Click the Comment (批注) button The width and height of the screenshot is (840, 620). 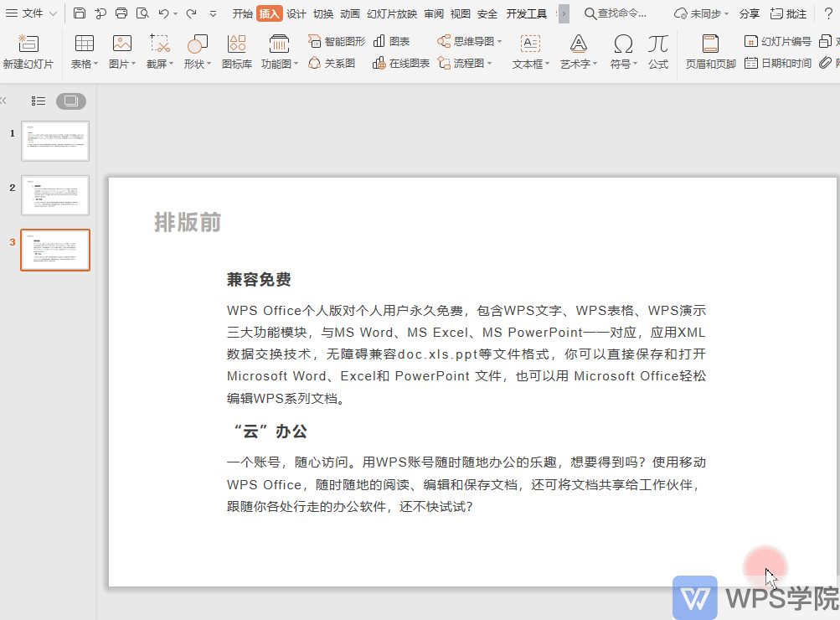[788, 14]
